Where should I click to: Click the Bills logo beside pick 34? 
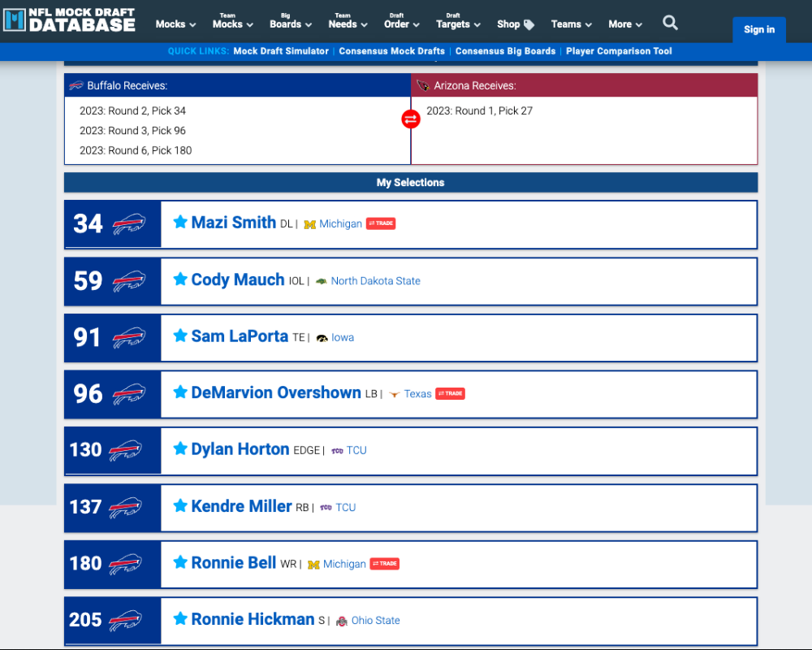[x=129, y=224]
